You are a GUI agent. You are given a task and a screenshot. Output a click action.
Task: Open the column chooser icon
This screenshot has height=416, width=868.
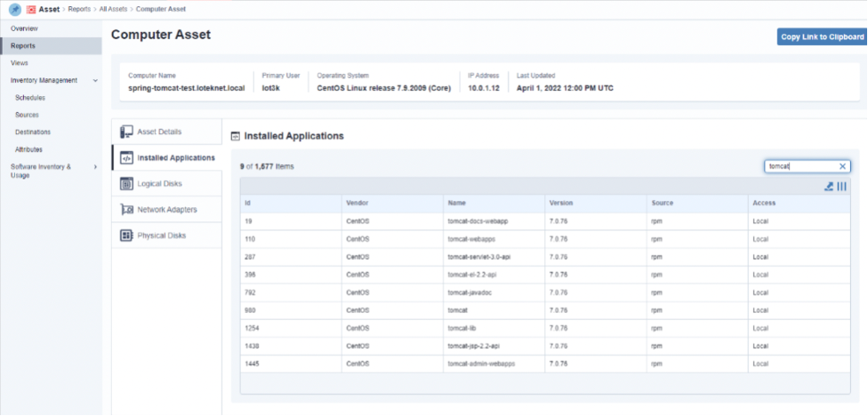coord(841,187)
